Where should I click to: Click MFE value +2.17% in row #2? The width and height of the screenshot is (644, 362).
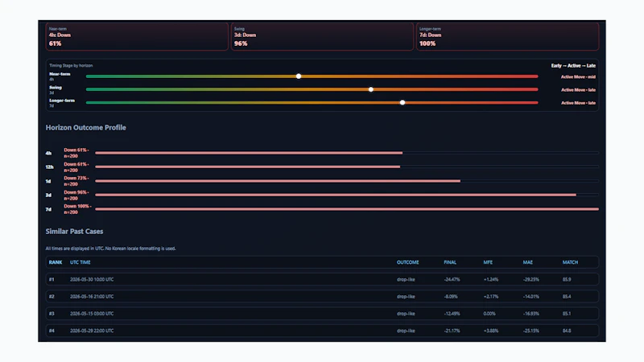pos(491,296)
